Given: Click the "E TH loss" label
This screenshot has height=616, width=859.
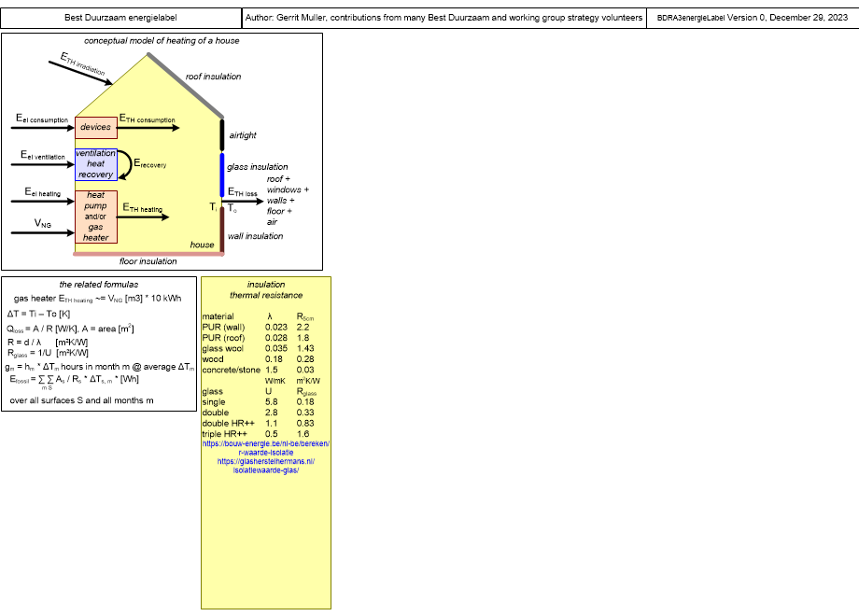Looking at the screenshot, I should click(243, 192).
